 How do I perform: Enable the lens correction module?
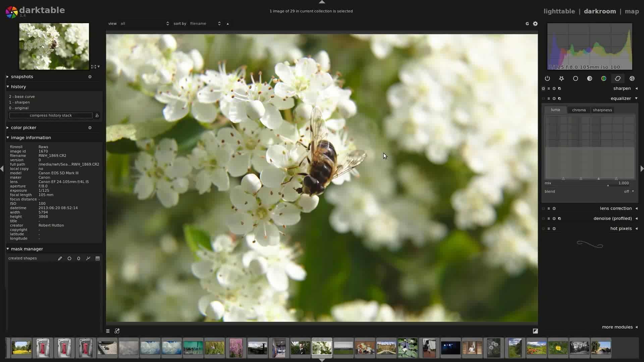point(543,208)
